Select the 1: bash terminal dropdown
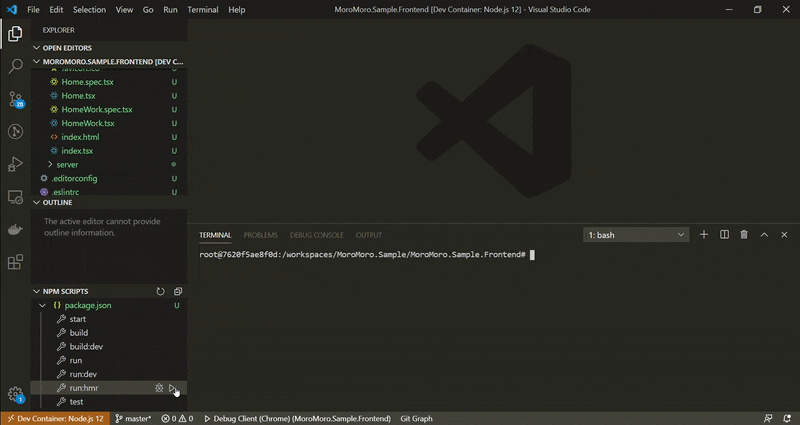The image size is (800, 425). click(636, 235)
